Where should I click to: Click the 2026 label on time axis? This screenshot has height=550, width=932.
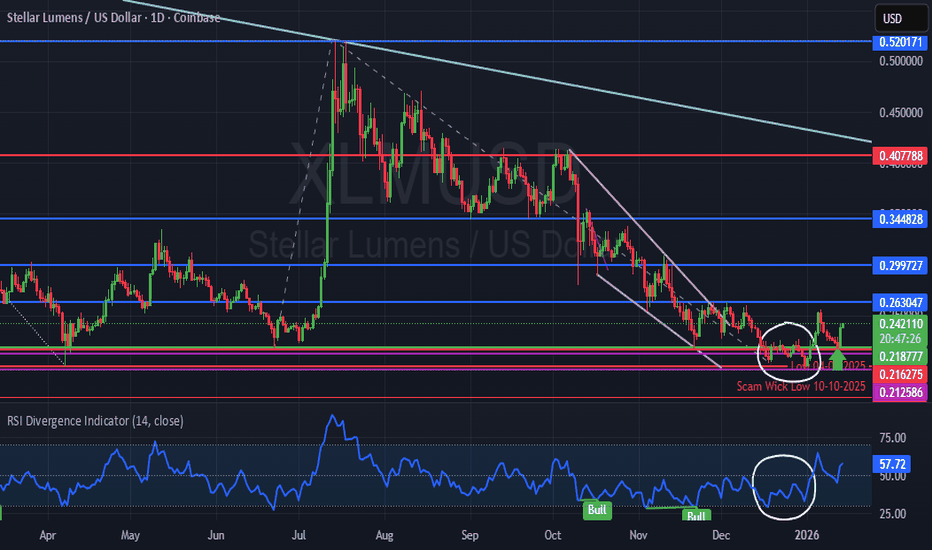coord(805,536)
